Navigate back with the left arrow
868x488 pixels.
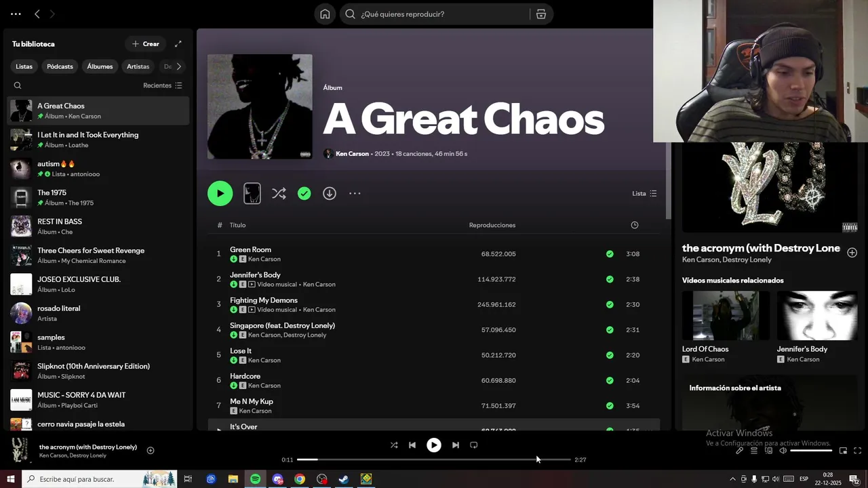coord(37,14)
